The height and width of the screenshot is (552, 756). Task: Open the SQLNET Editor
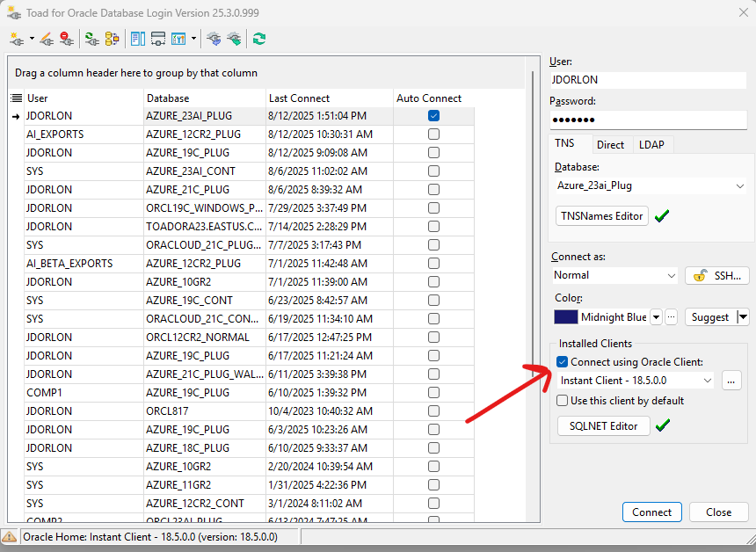(x=603, y=426)
